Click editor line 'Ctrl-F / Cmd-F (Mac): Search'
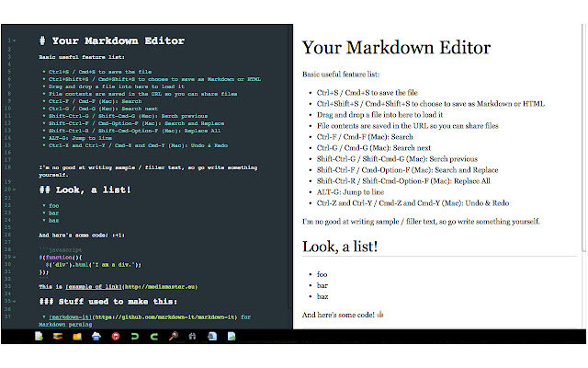Viewport: 588px width, 368px height. 95,101
